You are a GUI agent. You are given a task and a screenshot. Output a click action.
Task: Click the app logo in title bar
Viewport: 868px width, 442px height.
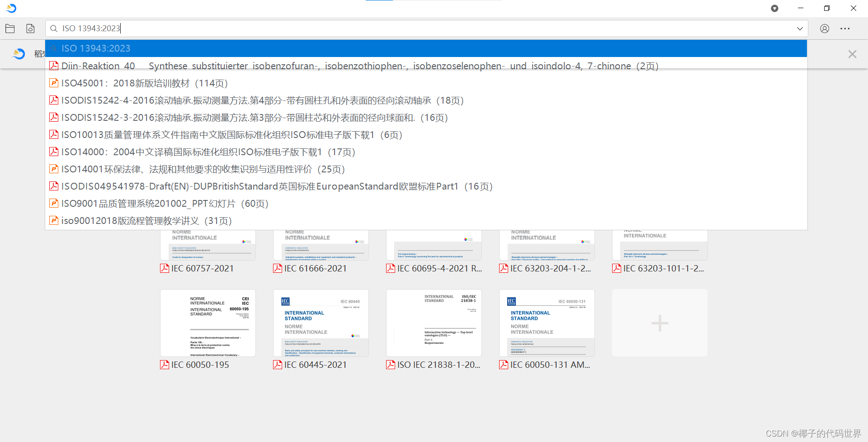pyautogui.click(x=12, y=8)
